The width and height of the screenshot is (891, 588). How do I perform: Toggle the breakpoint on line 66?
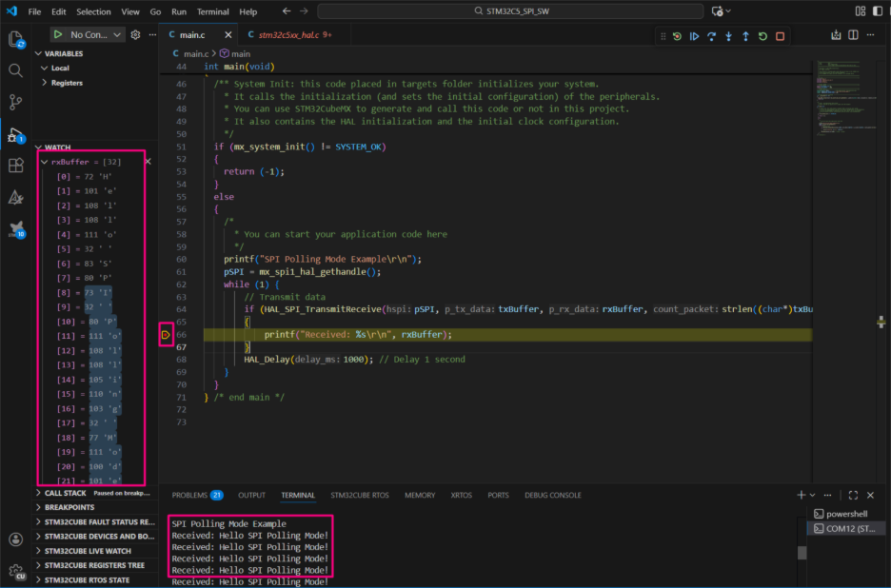point(167,335)
